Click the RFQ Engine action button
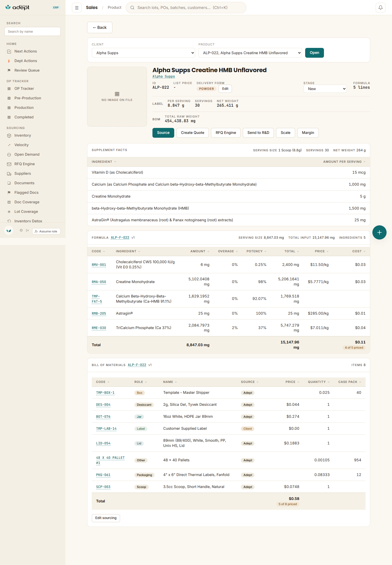This screenshot has width=392, height=565. coord(226,133)
